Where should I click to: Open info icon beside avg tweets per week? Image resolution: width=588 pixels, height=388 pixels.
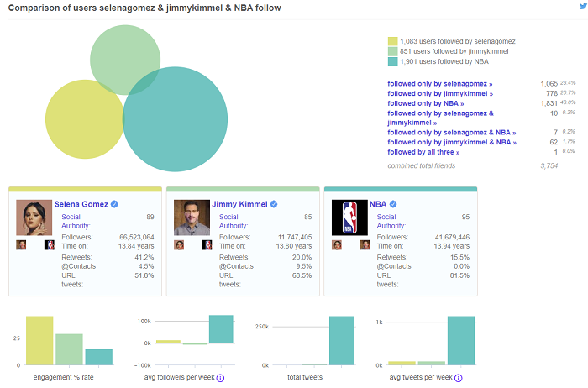coord(459,378)
